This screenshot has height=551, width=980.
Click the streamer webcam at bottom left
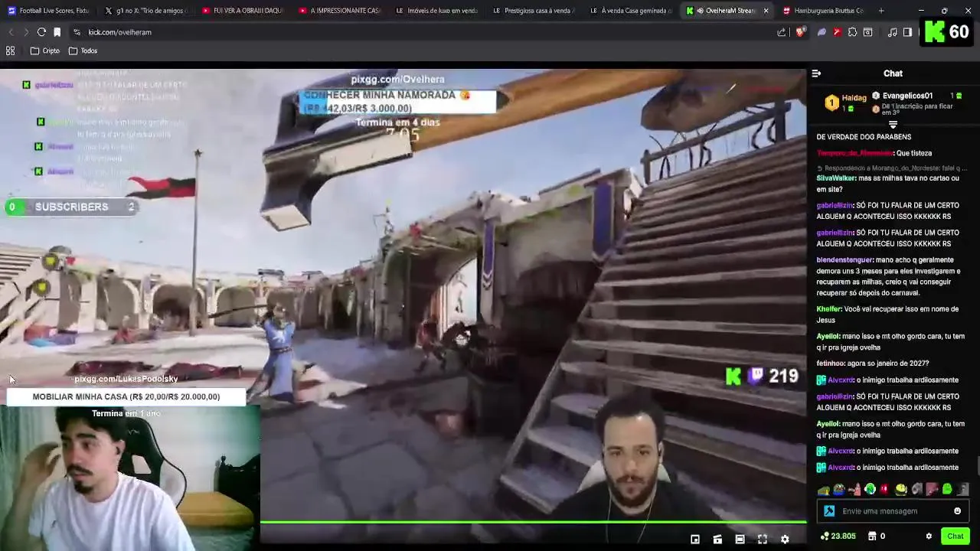tap(130, 478)
